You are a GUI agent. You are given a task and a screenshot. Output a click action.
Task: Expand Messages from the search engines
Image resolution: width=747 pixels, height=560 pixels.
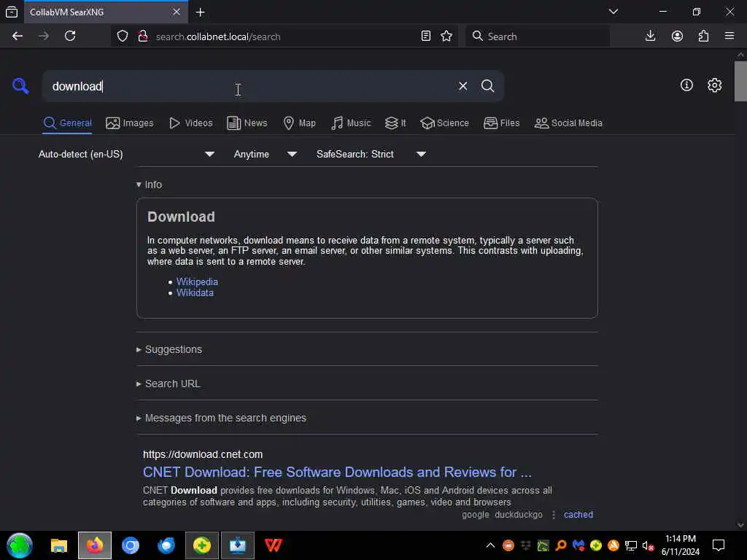(222, 418)
